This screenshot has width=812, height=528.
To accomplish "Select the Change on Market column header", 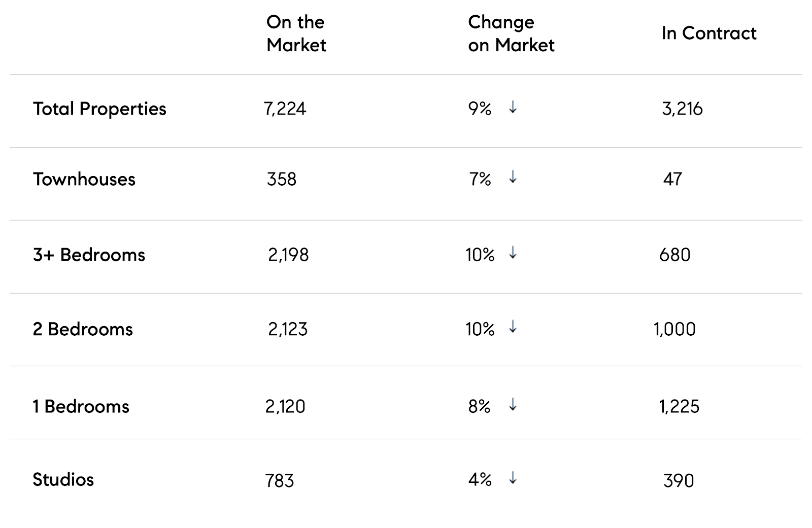I will click(x=511, y=33).
